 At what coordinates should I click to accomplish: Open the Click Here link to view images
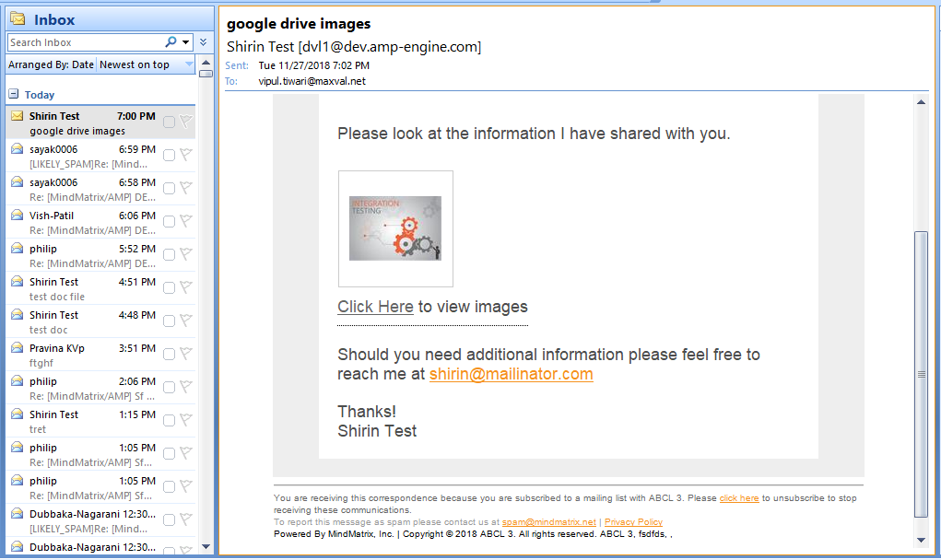pyautogui.click(x=375, y=307)
